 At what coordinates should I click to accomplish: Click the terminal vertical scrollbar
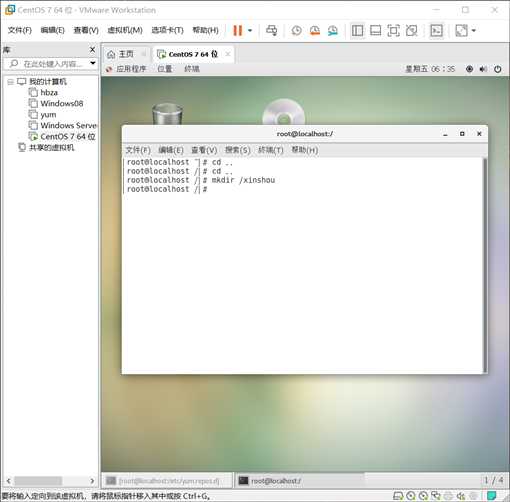pyautogui.click(x=485, y=265)
